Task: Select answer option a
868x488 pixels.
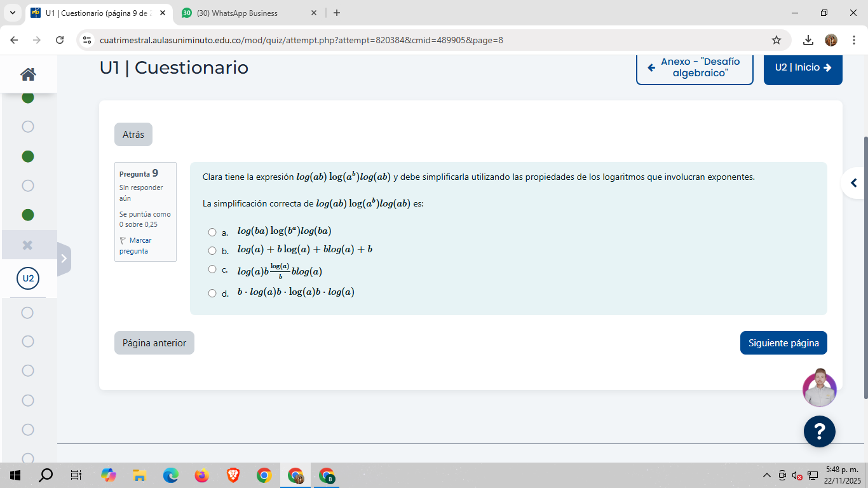Action: 212,232
